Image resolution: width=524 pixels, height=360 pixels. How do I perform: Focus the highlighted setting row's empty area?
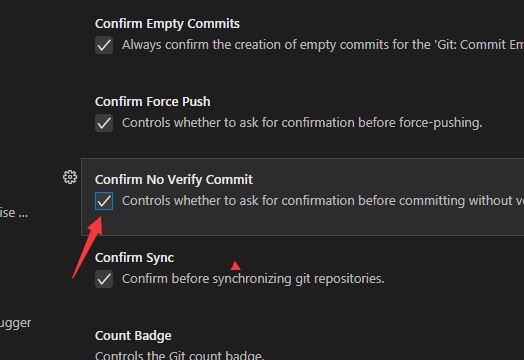pyautogui.click(x=301, y=223)
